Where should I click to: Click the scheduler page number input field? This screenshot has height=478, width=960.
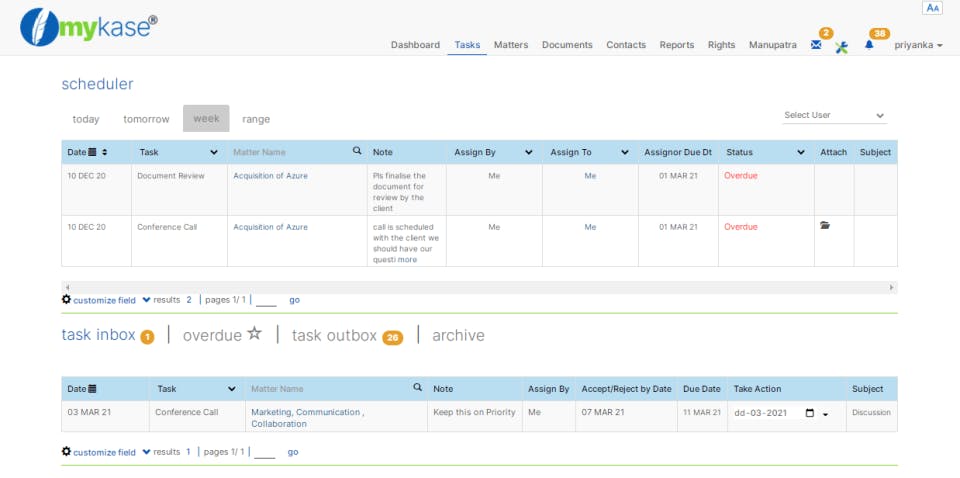pyautogui.click(x=265, y=300)
